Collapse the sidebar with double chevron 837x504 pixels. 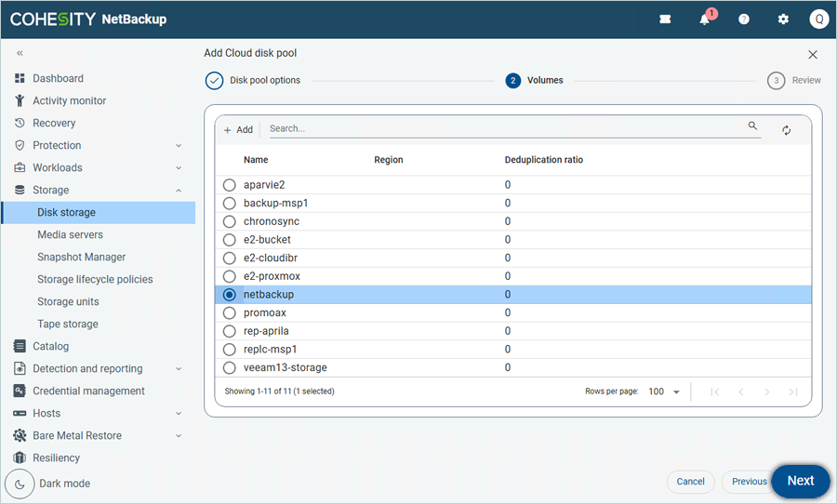click(20, 54)
